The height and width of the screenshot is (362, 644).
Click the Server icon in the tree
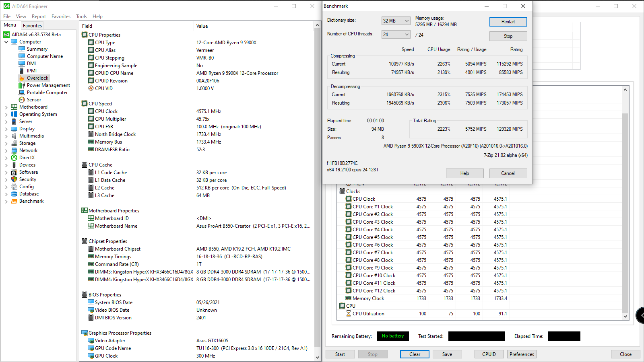point(14,121)
